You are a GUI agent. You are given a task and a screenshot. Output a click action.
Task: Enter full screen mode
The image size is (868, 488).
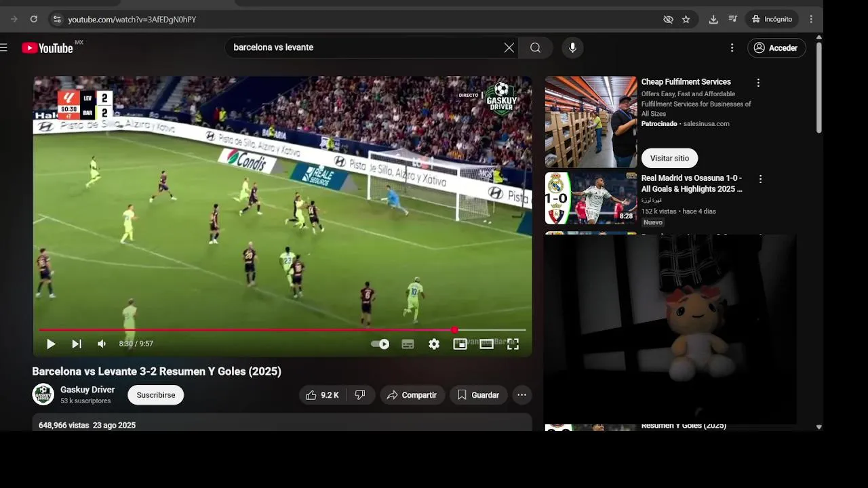[513, 344]
